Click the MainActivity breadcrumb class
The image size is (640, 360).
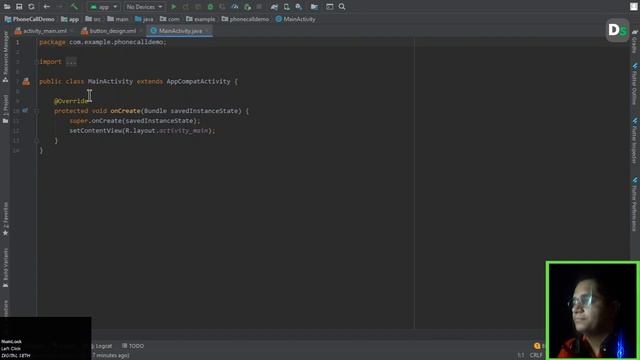tap(296, 19)
